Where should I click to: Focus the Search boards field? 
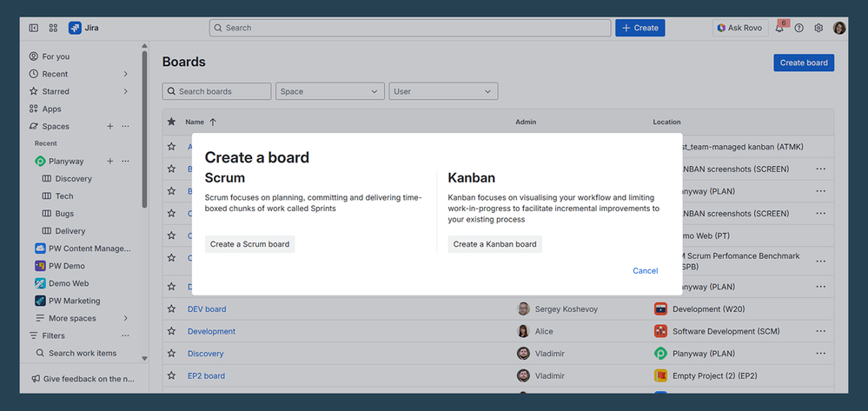point(216,91)
